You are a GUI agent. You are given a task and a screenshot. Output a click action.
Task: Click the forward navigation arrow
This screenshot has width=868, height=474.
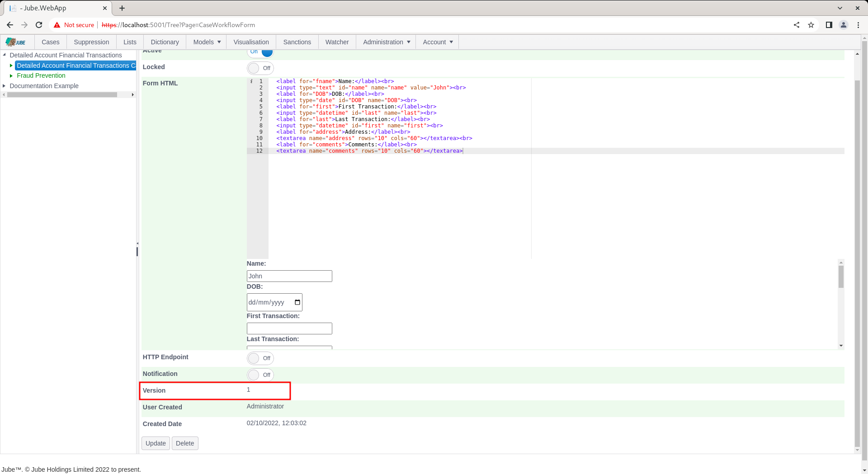tap(24, 25)
